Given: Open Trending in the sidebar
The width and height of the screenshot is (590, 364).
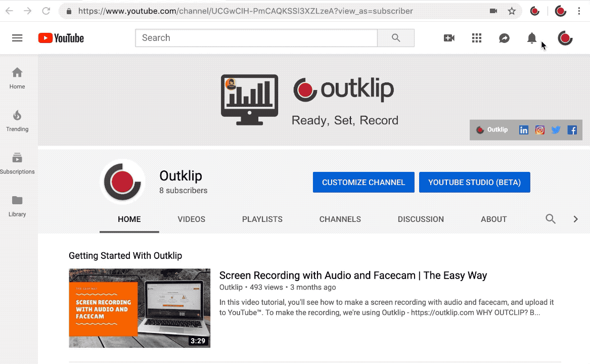Looking at the screenshot, I should (17, 121).
